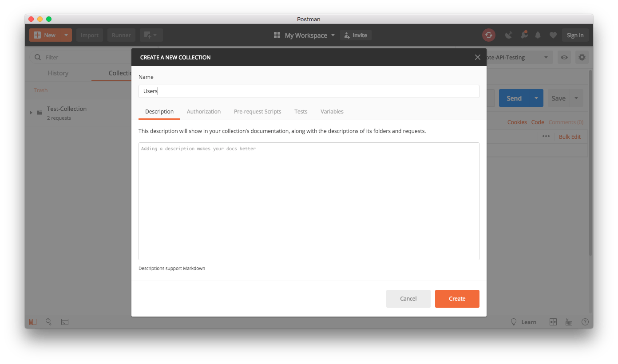Open the request capture satellite icon
The height and width of the screenshot is (364, 618).
pos(509,35)
